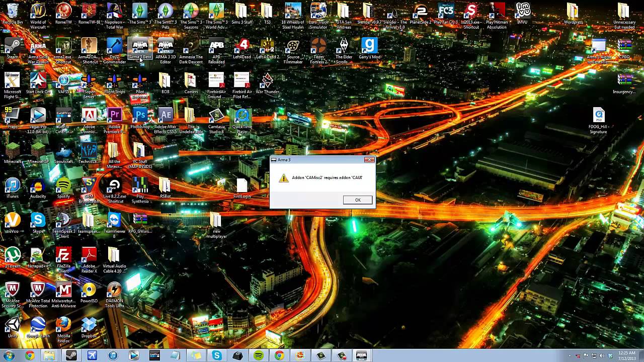The height and width of the screenshot is (362, 644).
Task: Click OK in the Arma 3 error dialog
Action: coord(358,200)
